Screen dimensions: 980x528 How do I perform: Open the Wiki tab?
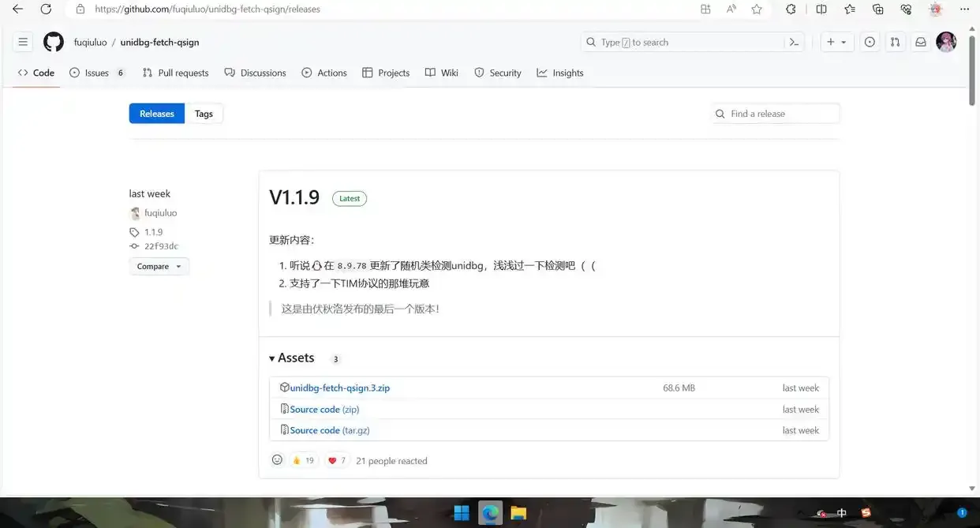(x=442, y=73)
